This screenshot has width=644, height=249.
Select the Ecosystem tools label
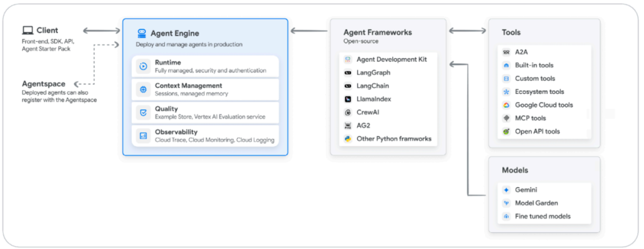[540, 91]
